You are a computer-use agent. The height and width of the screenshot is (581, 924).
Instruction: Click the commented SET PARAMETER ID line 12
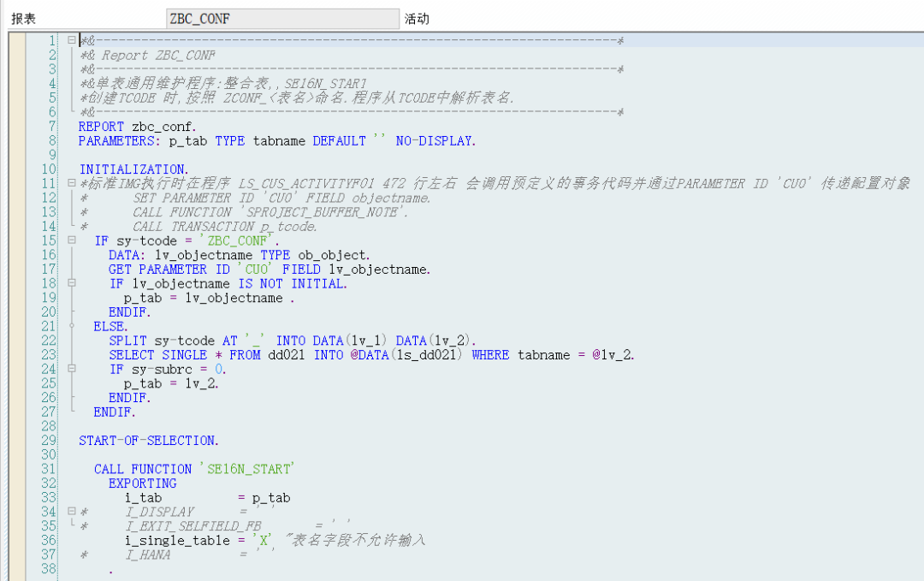(x=281, y=198)
